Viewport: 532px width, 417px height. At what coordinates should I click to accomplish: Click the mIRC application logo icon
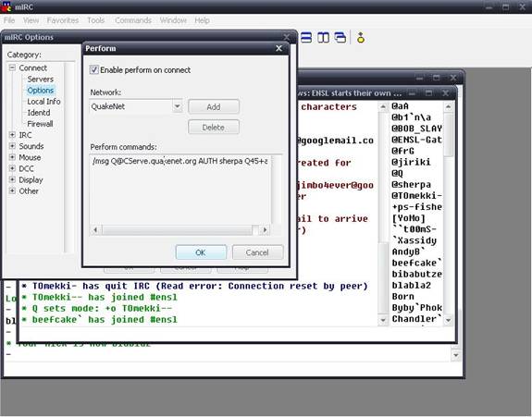click(x=6, y=6)
